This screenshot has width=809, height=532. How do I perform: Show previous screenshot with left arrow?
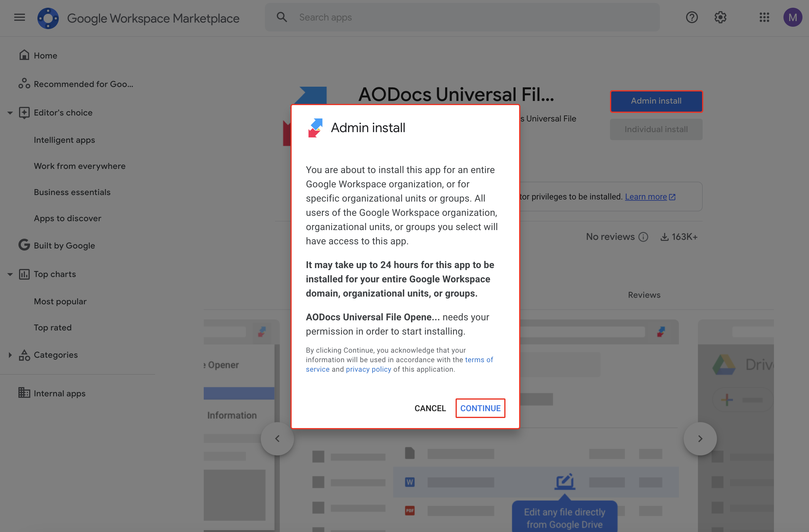277,438
